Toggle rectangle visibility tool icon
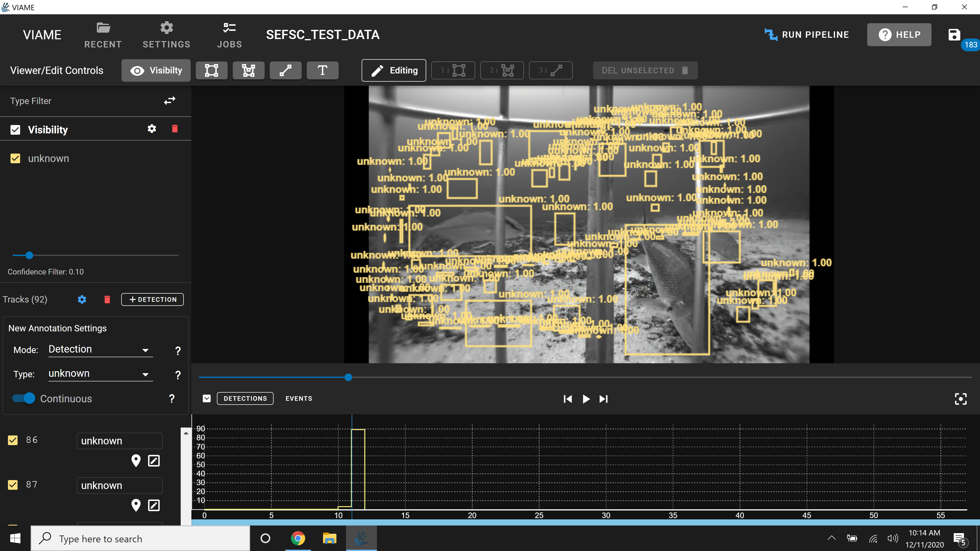Viewport: 980px width, 551px height. click(212, 70)
